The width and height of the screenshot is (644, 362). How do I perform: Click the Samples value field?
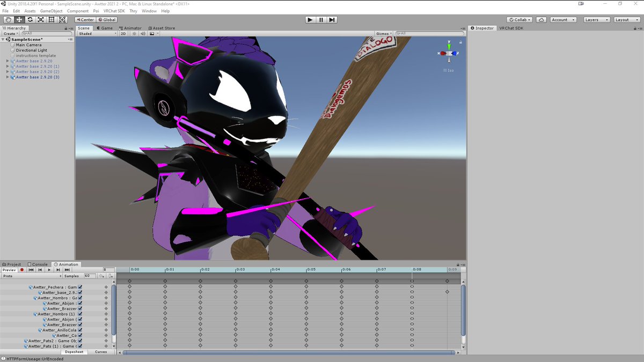click(90, 276)
